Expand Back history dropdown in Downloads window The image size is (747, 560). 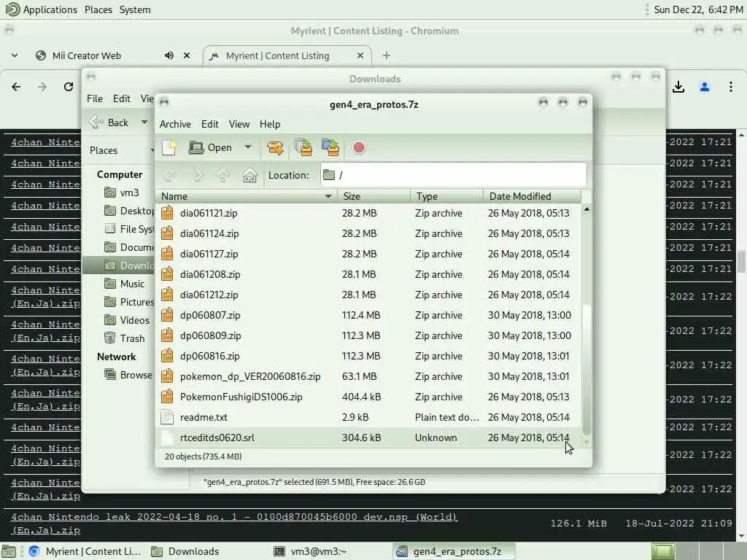[144, 122]
